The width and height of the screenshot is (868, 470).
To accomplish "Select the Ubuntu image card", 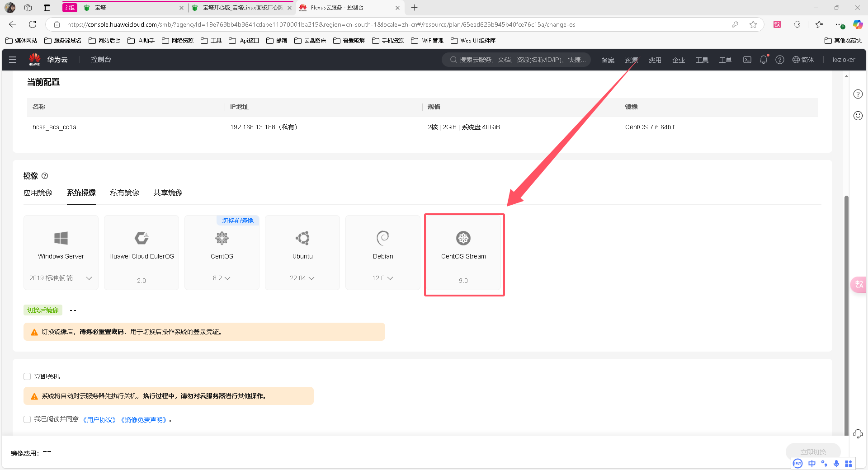I will [x=302, y=252].
